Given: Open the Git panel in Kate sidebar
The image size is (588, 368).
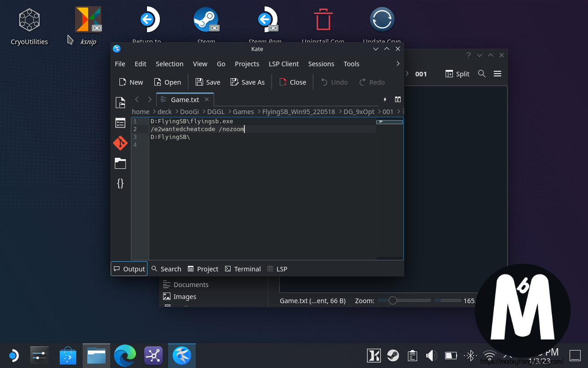Looking at the screenshot, I should click(x=120, y=143).
